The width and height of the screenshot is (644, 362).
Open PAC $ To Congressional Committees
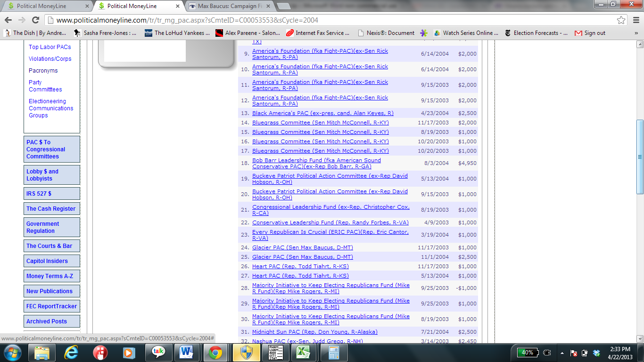click(52, 149)
